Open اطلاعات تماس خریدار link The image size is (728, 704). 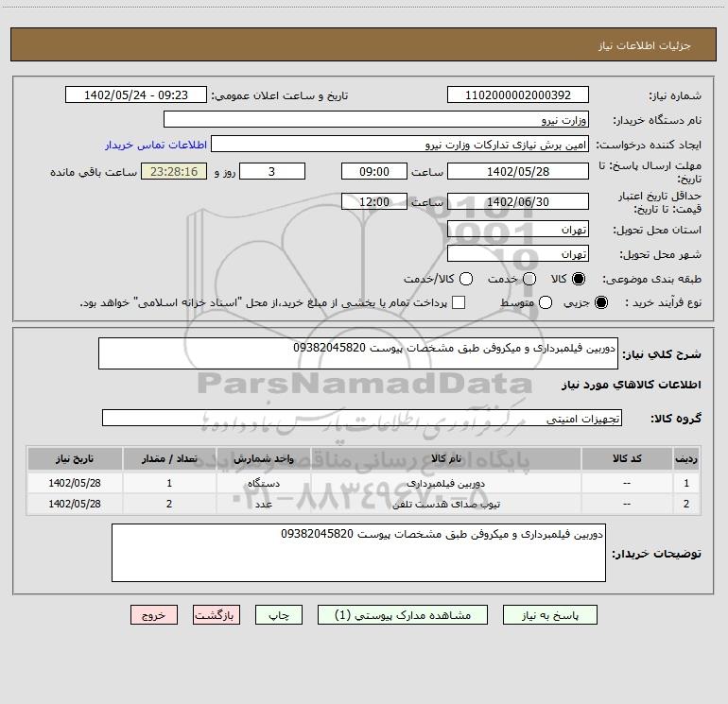[x=156, y=145]
